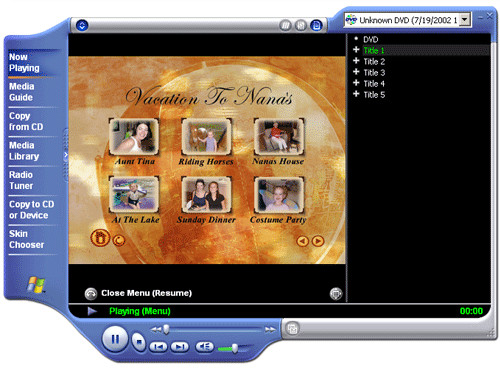
Task: Expand Title 5 in the playlist
Action: click(356, 94)
